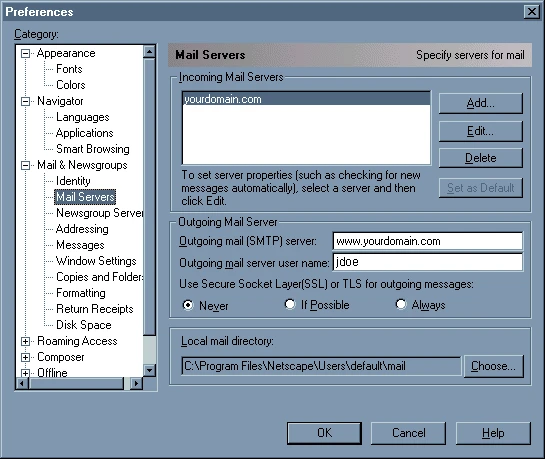This screenshot has width=545, height=459.
Task: Open Help for preferences
Action: (493, 433)
